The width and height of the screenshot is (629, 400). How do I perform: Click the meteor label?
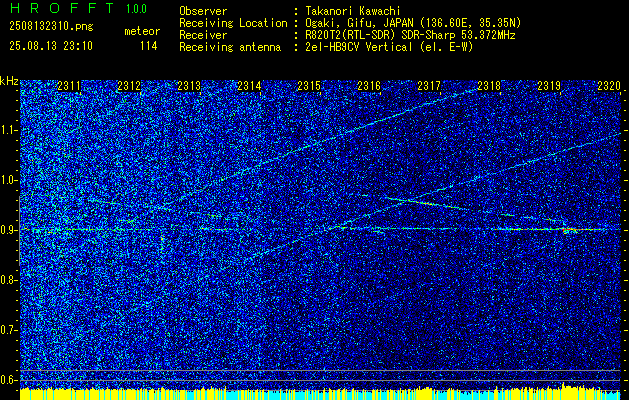[142, 31]
